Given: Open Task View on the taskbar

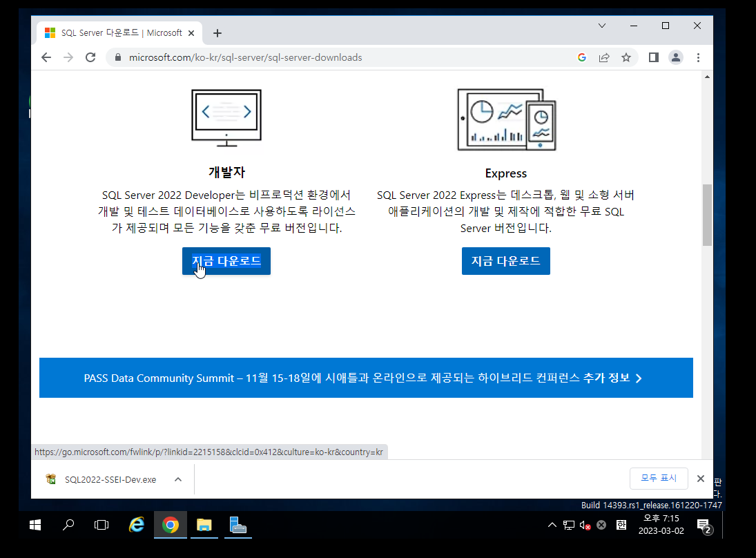Looking at the screenshot, I should (x=101, y=525).
